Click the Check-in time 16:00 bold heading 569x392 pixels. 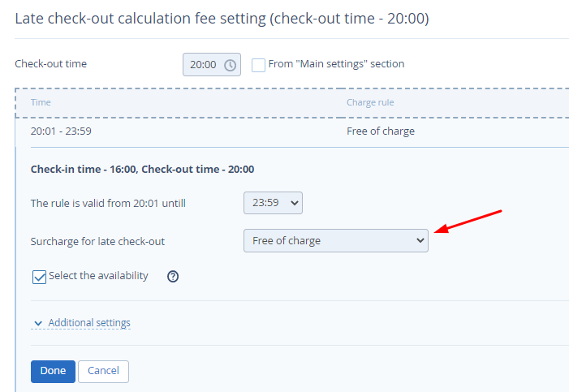tap(142, 169)
